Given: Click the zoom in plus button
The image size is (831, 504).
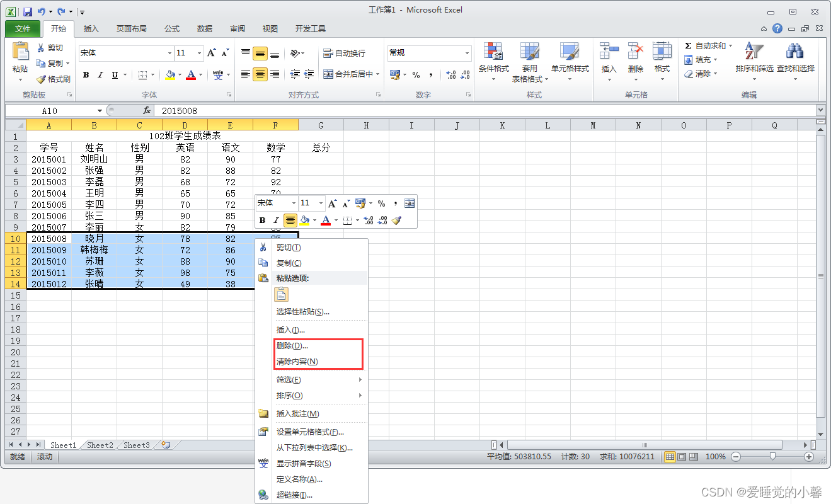Looking at the screenshot, I should 809,457.
